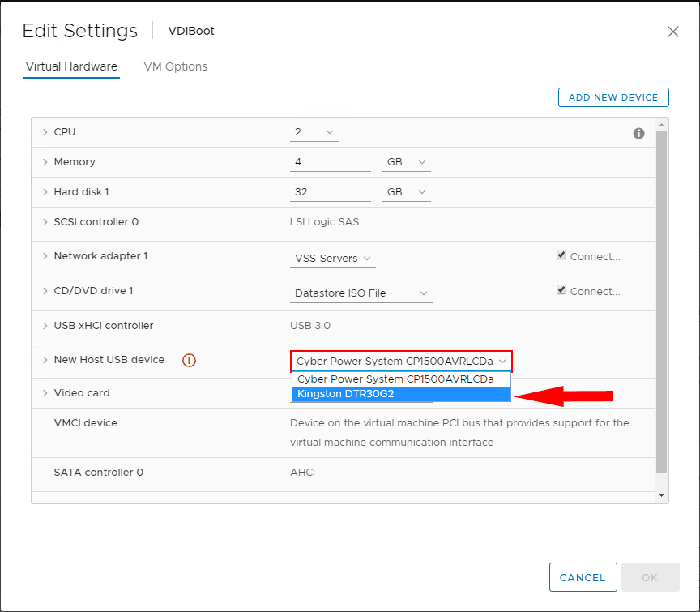
Task: Uncheck Connect for CD/DVD drive 1
Action: pos(561,289)
